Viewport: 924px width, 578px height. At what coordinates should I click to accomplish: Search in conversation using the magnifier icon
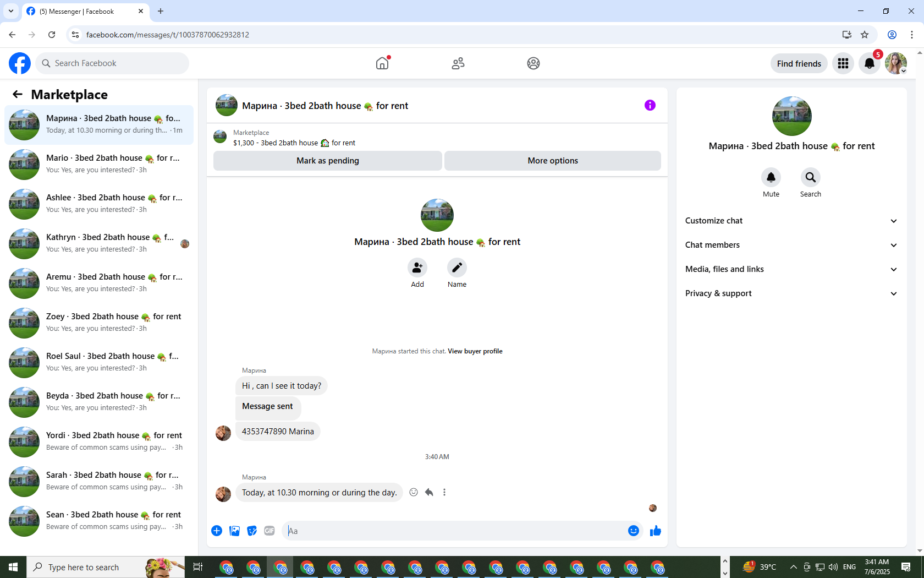(x=811, y=177)
